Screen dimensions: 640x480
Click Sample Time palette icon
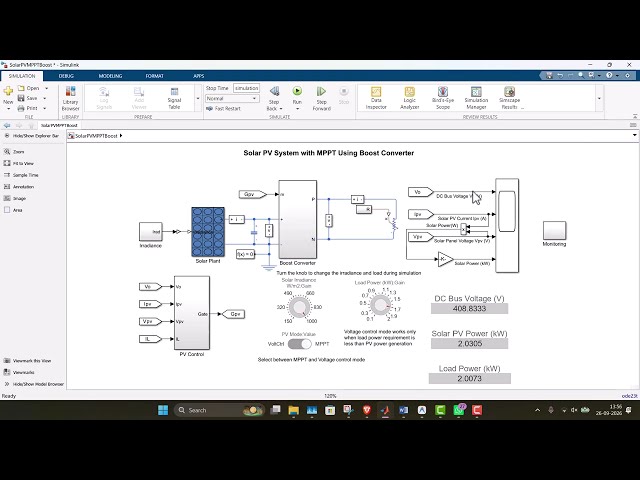pos(7,175)
